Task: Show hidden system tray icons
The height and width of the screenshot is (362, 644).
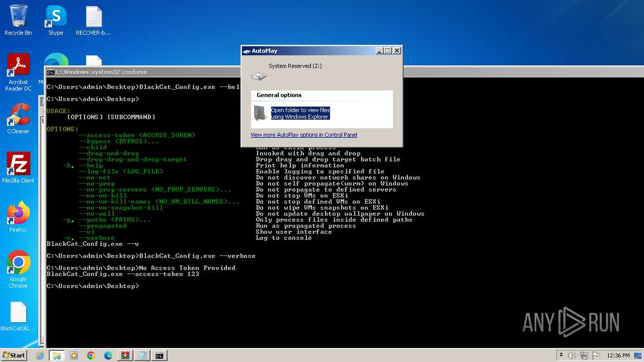Action: 561,355
